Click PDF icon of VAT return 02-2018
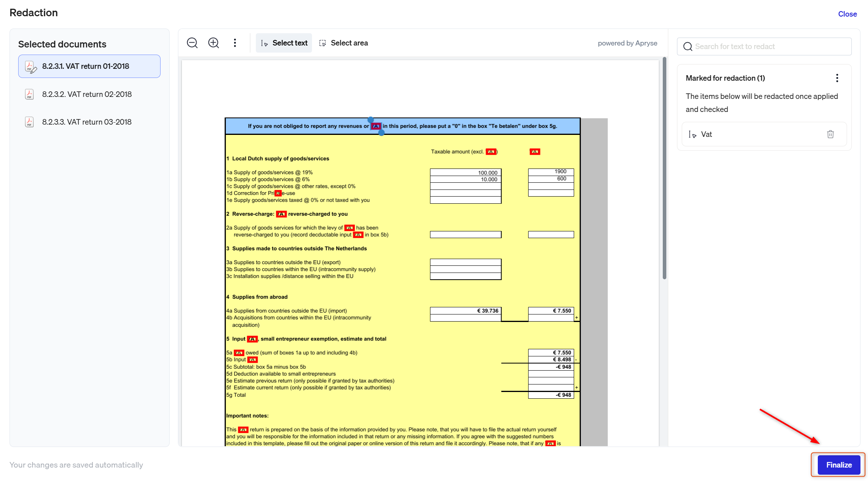Screen dimensions: 868x481 (29, 94)
